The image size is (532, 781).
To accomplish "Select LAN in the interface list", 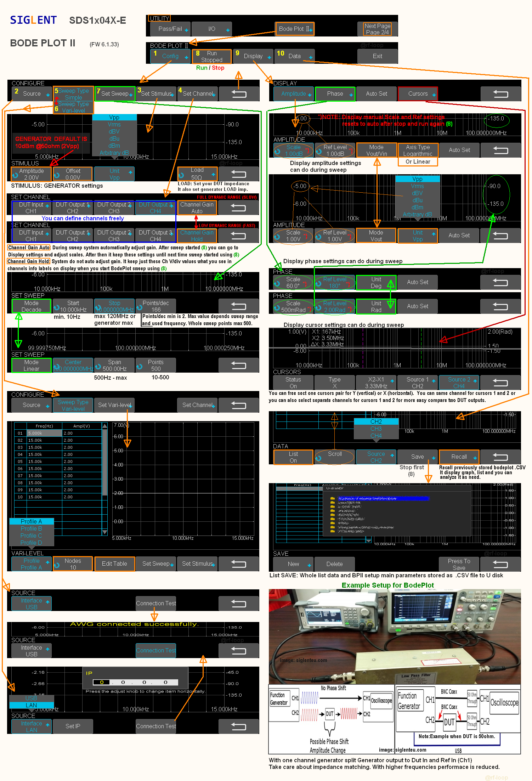I will click(x=31, y=705).
